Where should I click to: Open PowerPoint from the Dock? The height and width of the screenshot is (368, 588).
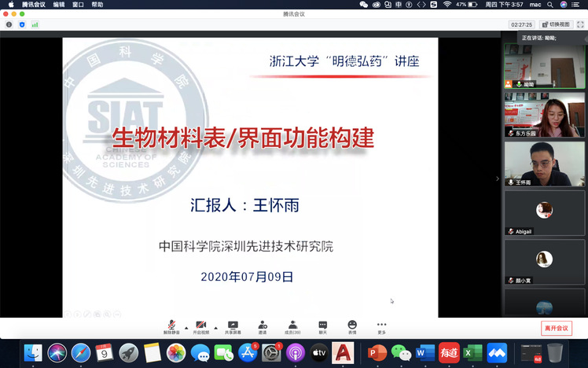(x=377, y=352)
